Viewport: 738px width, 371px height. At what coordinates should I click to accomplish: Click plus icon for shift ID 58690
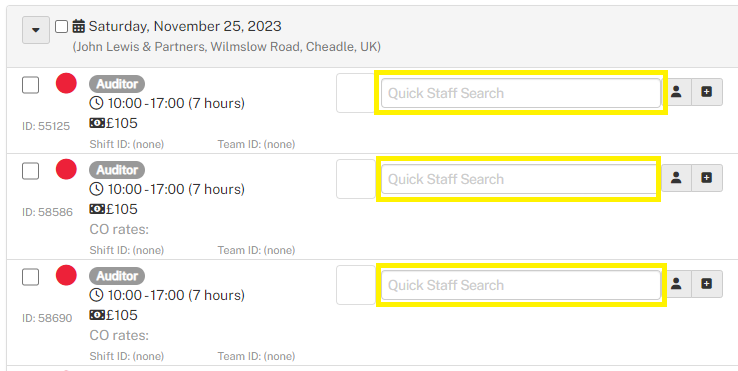(706, 284)
